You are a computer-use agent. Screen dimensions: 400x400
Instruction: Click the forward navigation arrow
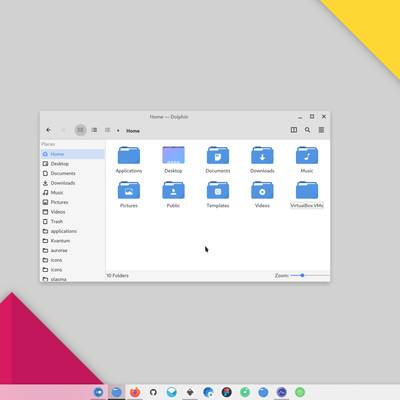[x=63, y=130]
